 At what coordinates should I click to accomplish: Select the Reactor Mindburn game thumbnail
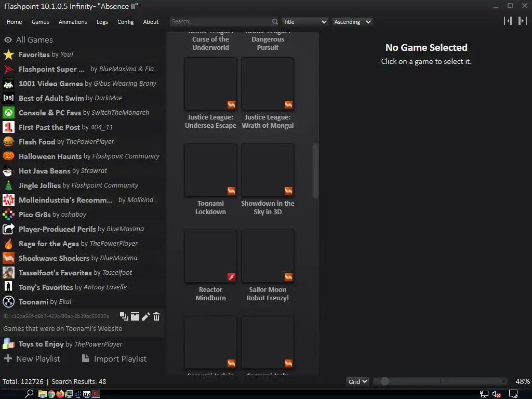(x=211, y=256)
